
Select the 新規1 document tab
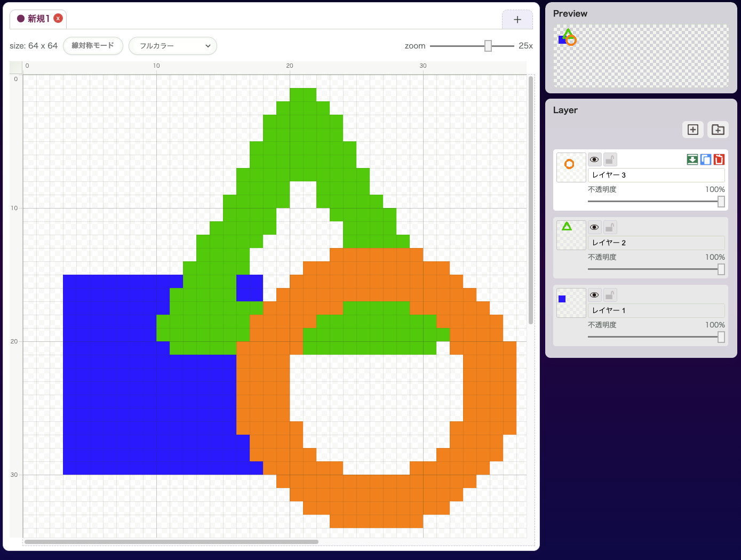(38, 19)
